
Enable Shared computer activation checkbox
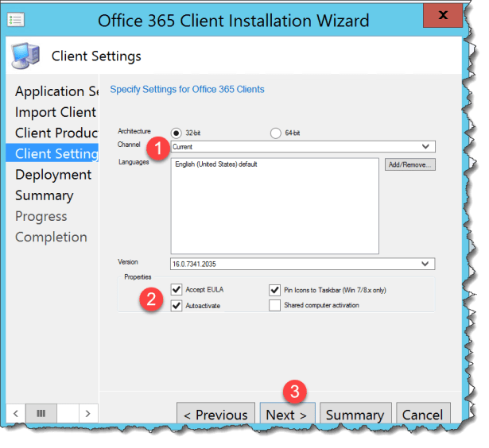275,305
